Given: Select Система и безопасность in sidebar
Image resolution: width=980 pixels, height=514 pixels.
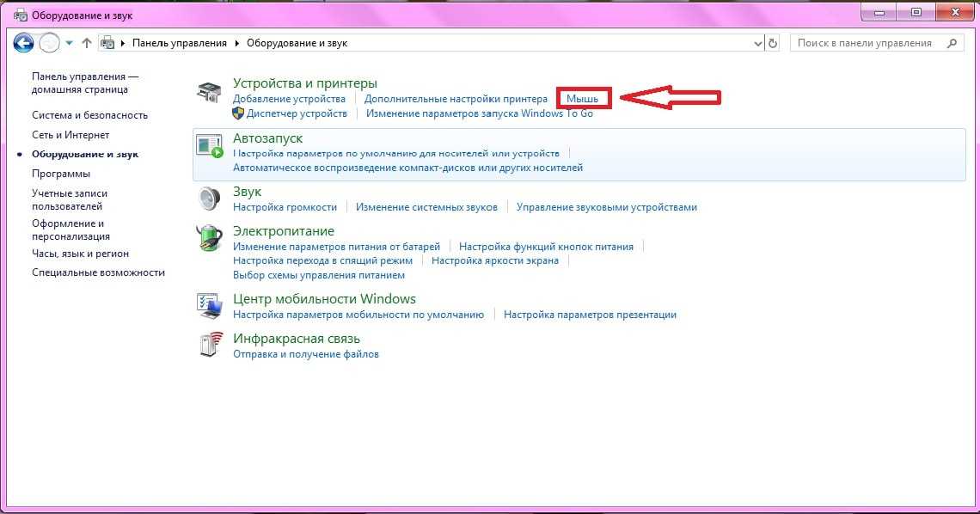Looking at the screenshot, I should coord(89,115).
